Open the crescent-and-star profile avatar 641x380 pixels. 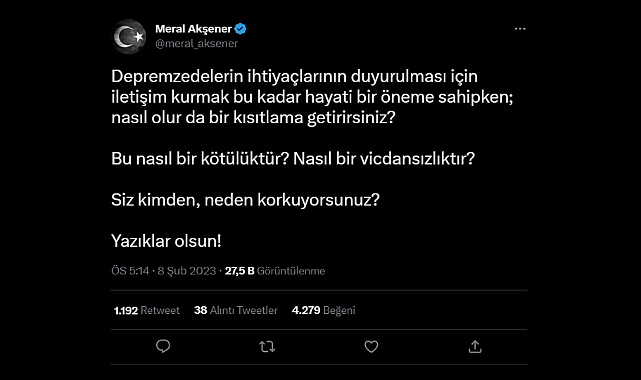tap(129, 37)
